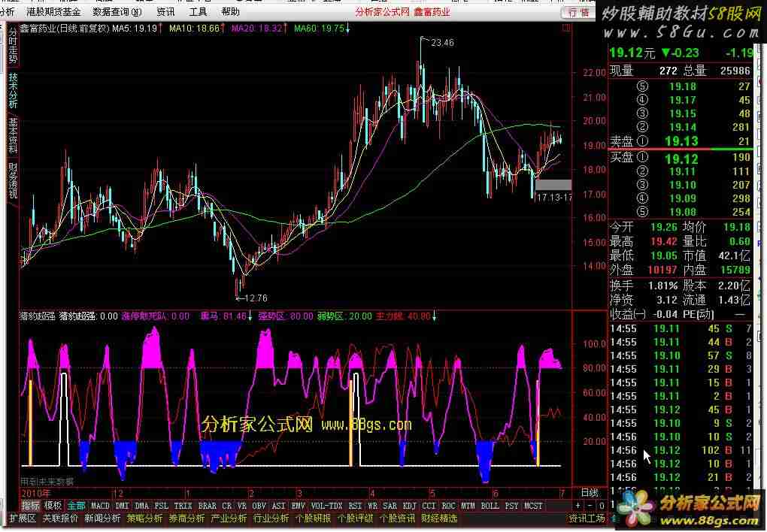
Task: Choose the PSY indicator tab
Action: (x=511, y=506)
